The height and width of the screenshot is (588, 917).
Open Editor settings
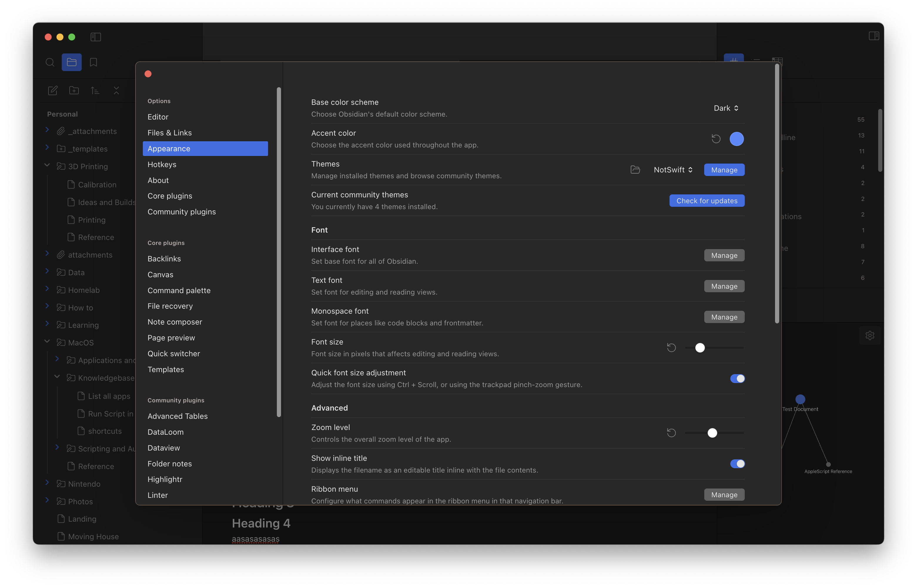[x=205, y=117]
